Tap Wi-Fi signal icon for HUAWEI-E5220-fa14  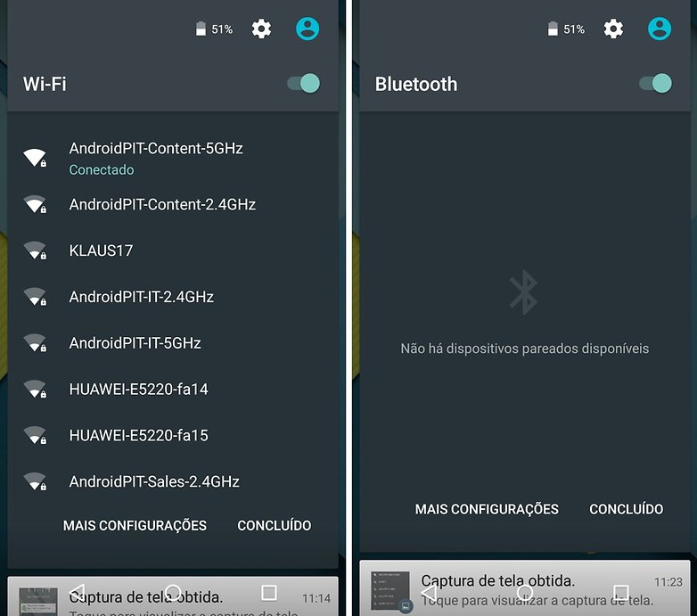click(x=35, y=389)
